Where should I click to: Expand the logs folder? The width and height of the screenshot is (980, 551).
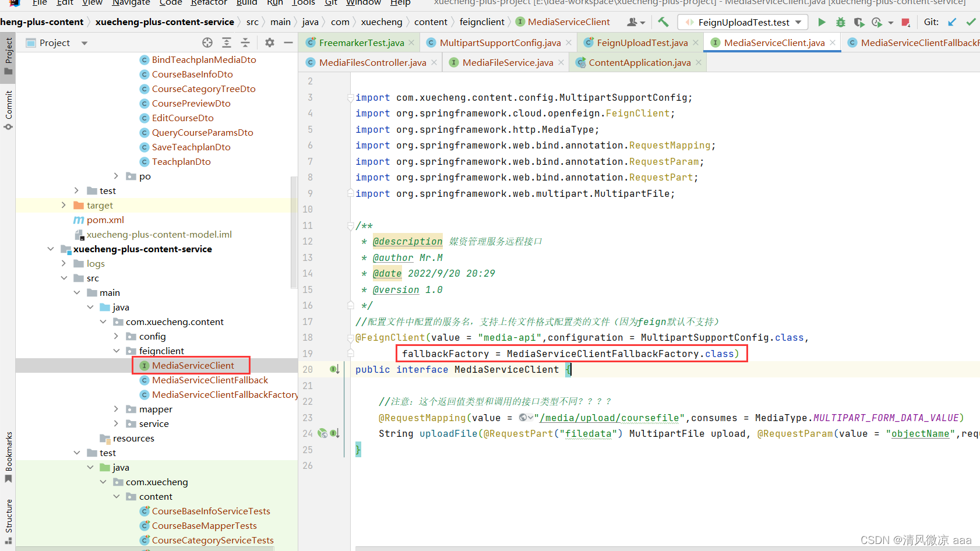click(64, 263)
